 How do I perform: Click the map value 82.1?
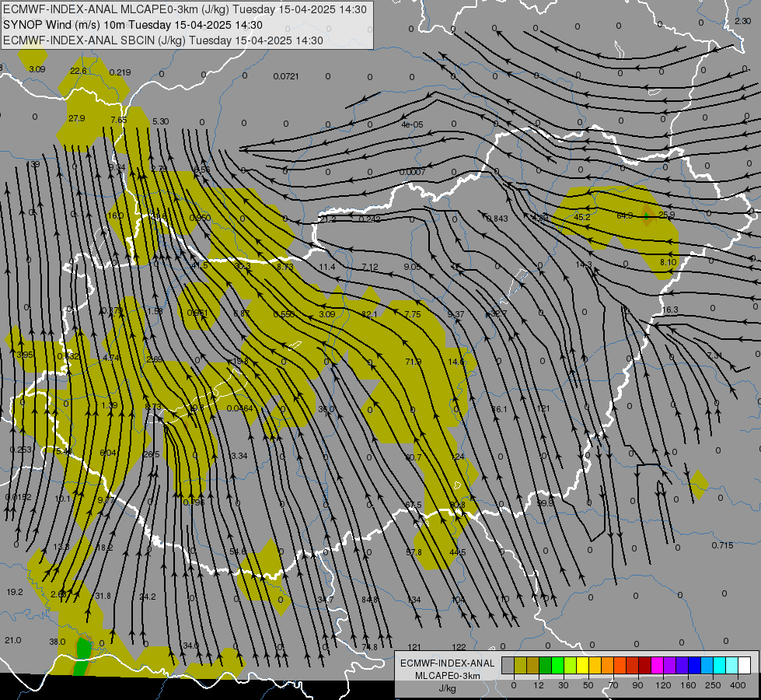click(x=369, y=314)
